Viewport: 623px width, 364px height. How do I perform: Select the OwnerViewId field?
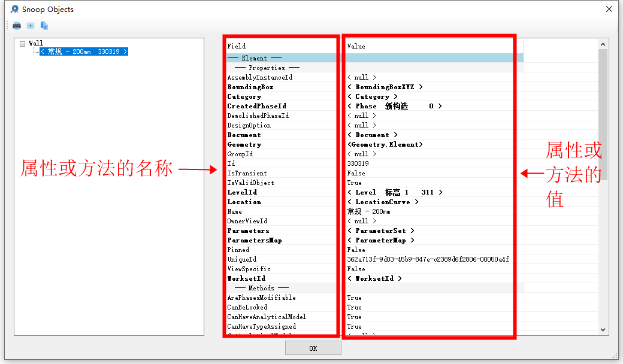247,221
